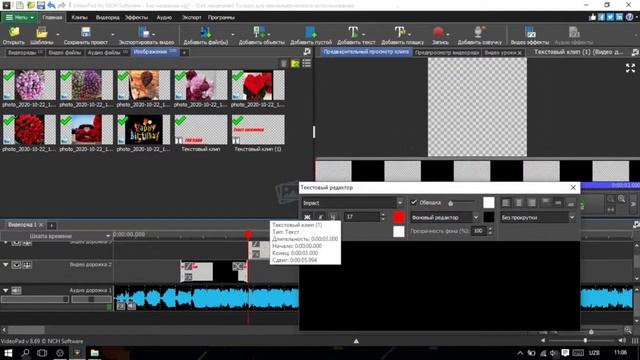
Task: Open File Explorer from the taskbar
Action: click(95, 353)
